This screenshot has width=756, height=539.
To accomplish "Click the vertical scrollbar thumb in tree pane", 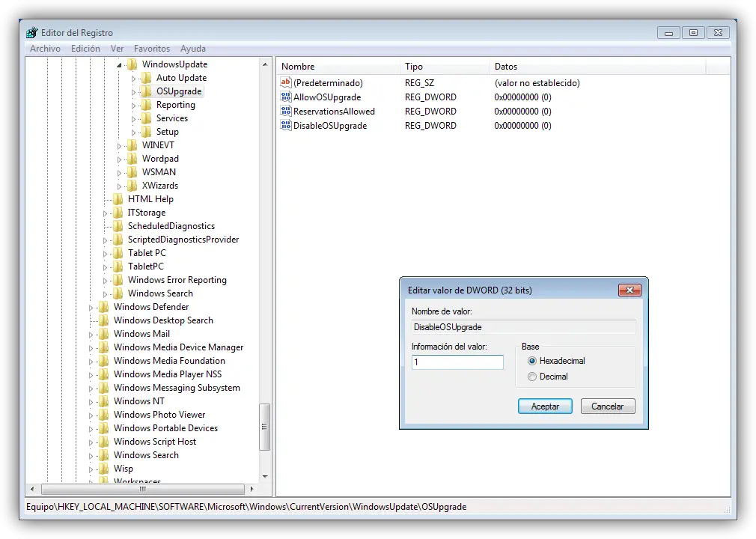I will point(264,427).
